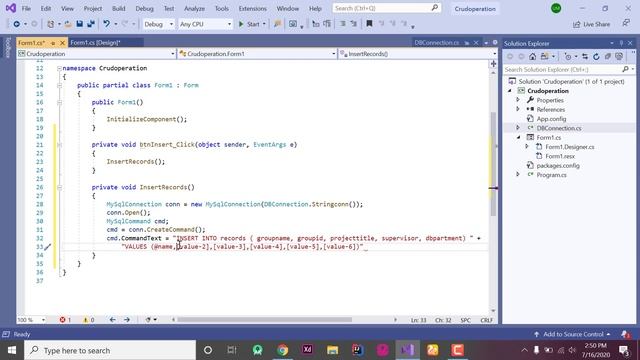The image size is (640, 360).
Task: Click Show All Files icon in Solution Explorer
Action: (x=619, y=56)
